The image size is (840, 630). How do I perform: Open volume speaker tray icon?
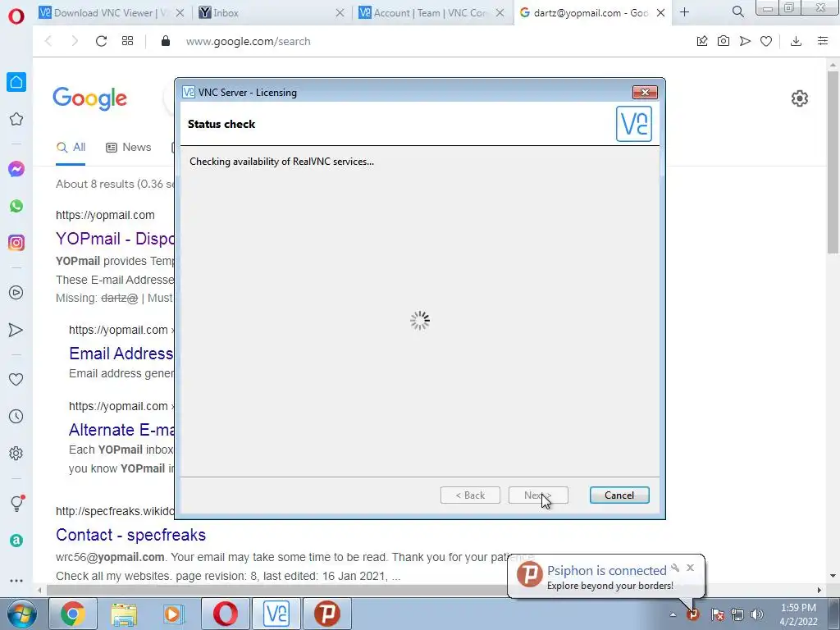(x=757, y=614)
